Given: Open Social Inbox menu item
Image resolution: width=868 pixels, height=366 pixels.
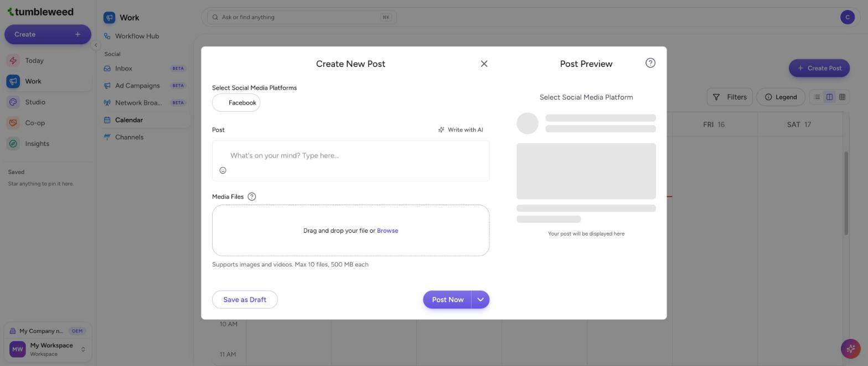Looking at the screenshot, I should [145, 69].
